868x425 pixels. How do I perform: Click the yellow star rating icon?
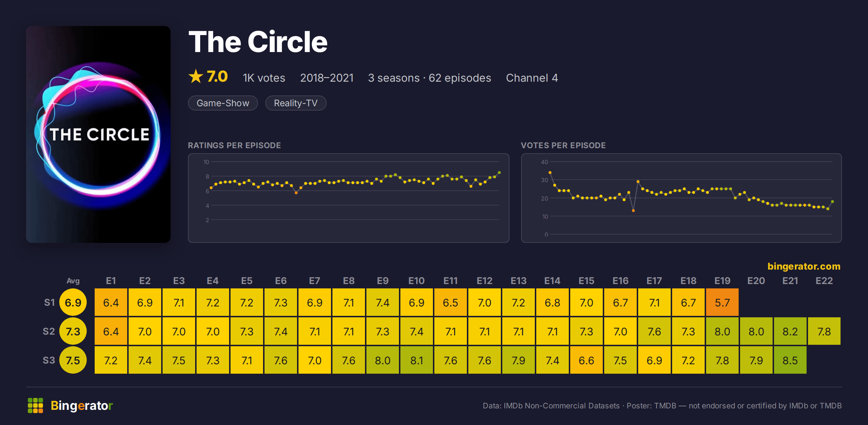[196, 77]
